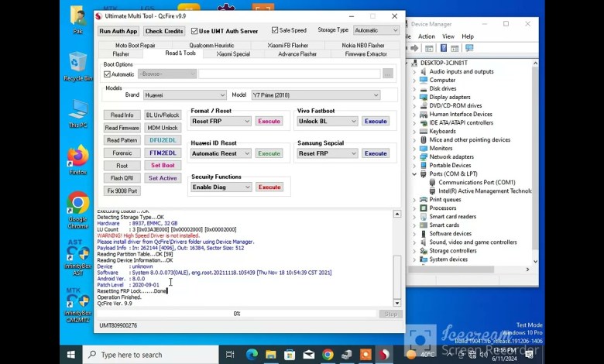Click Execute next to Reset FRP in Format / Reset
Image resolution: width=604 pixels, height=364 pixels.
coord(269,122)
